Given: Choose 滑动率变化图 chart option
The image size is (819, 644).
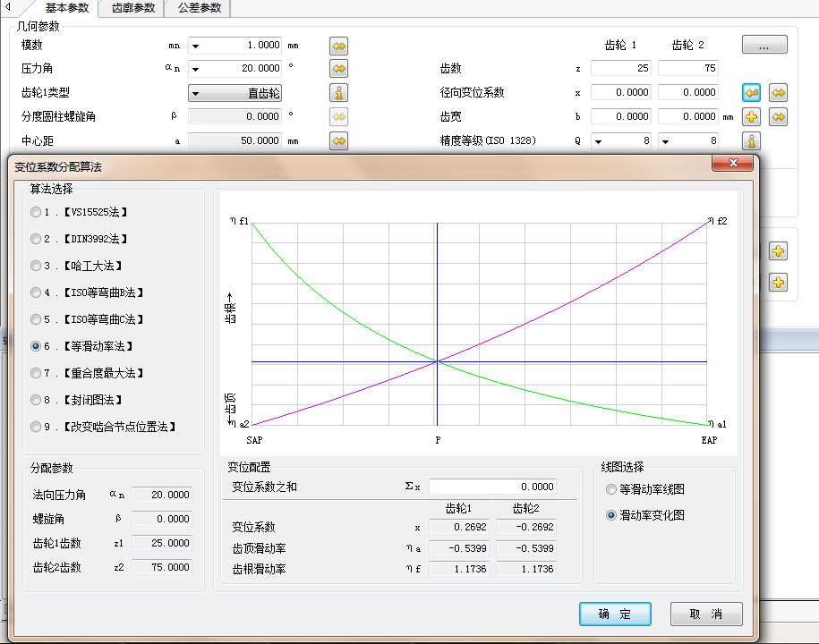Looking at the screenshot, I should click(x=611, y=515).
